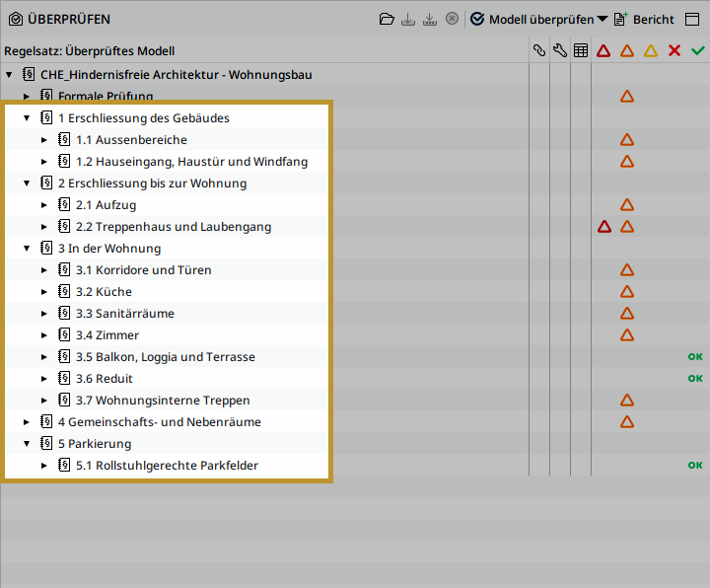The height and width of the screenshot is (588, 710).
Task: Open a ruleset via the folder icon
Action: [387, 19]
